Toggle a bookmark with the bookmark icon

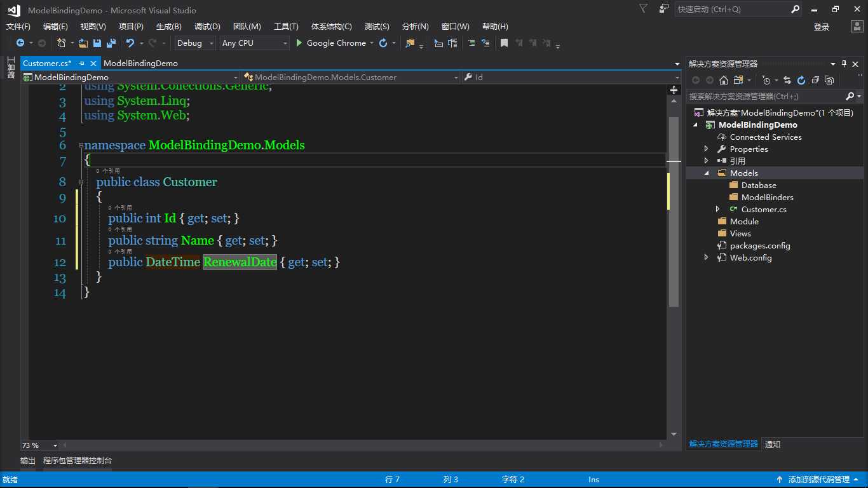pos(504,43)
